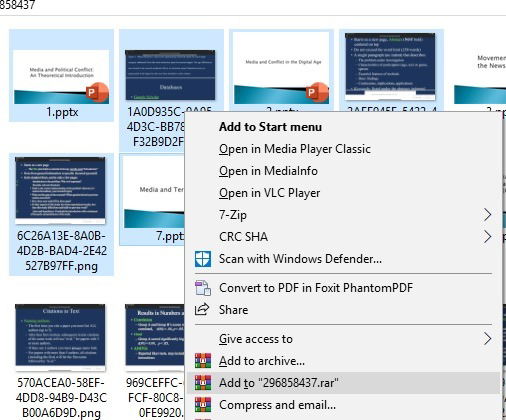Expand the 7-Zip submenu arrow
The height and width of the screenshot is (420, 506).
click(487, 215)
